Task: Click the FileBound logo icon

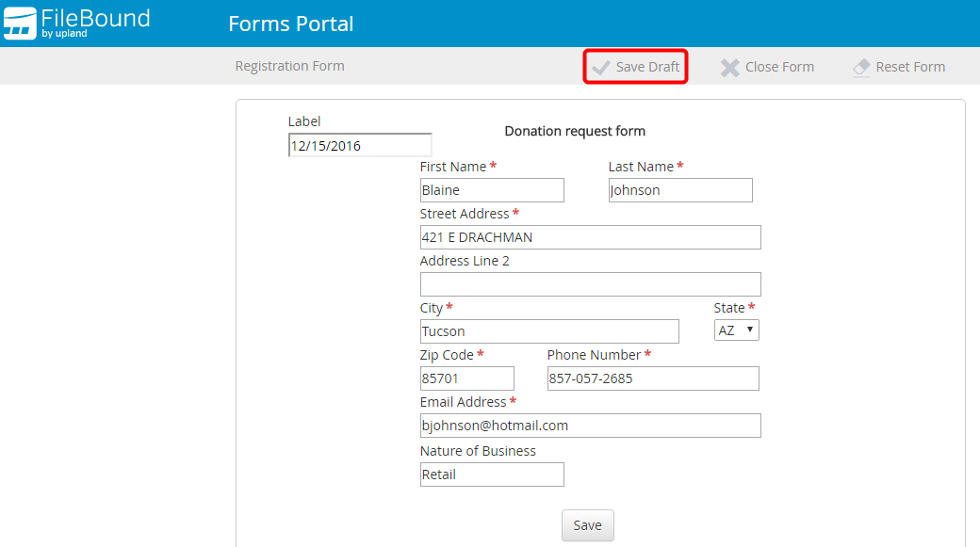Action: (x=20, y=24)
